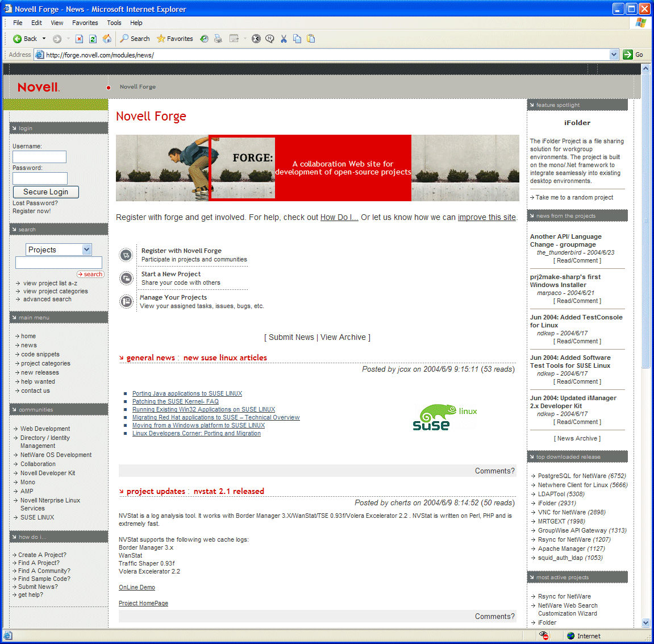The width and height of the screenshot is (654, 644).
Task: Click the popup blocker status bar icon
Action: [543, 635]
